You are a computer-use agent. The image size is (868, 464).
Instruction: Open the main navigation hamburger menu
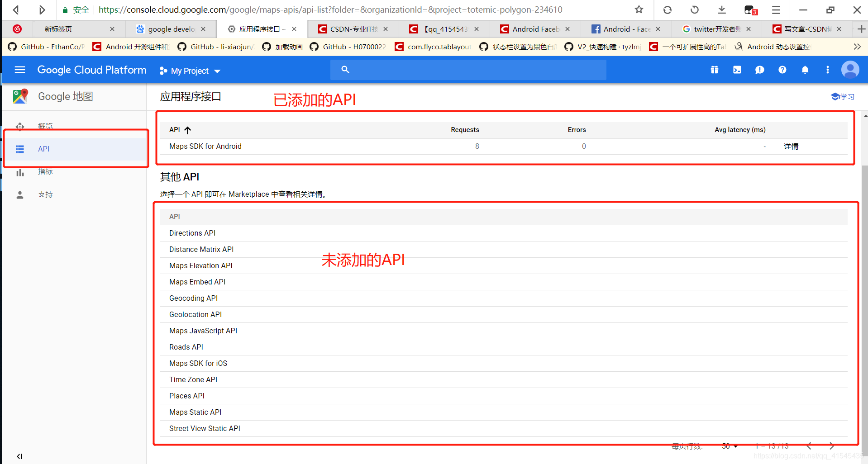click(20, 70)
